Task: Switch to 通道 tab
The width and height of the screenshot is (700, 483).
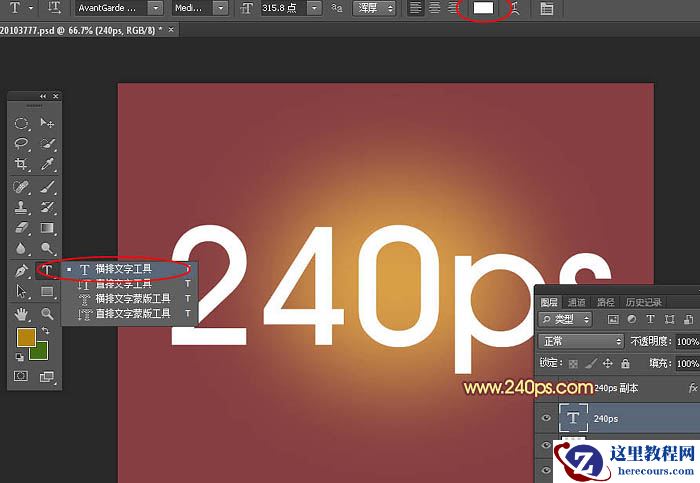Action: click(576, 302)
